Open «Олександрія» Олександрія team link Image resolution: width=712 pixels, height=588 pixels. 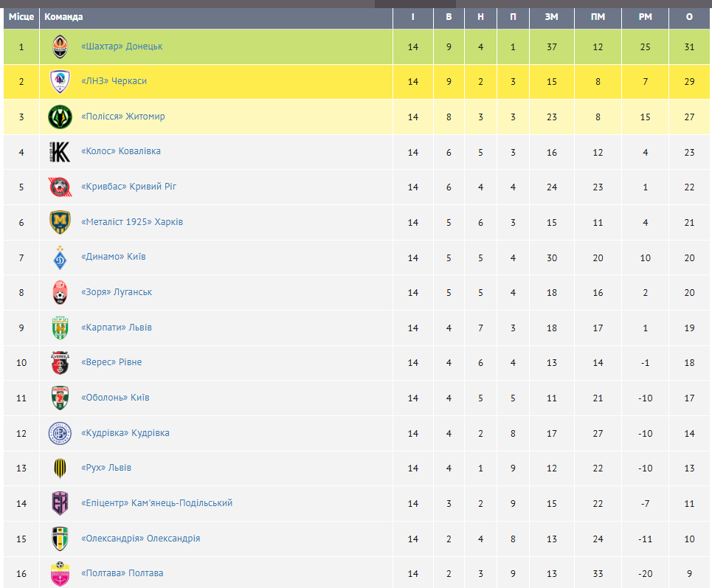pos(140,539)
